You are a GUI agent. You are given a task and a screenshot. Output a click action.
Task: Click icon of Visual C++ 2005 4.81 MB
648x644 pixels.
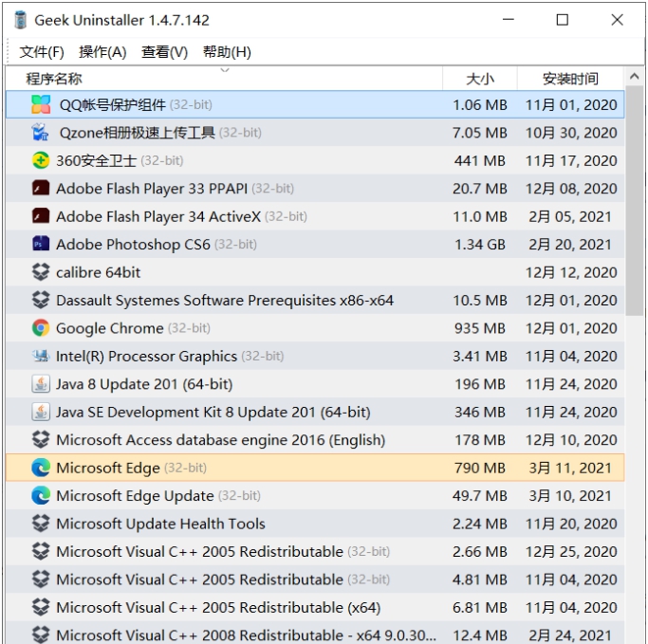[x=41, y=580]
